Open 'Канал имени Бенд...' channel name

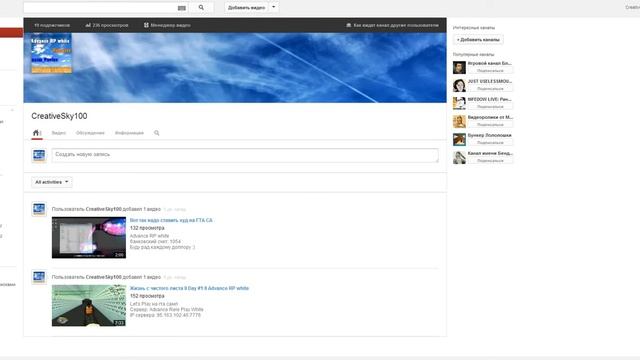click(x=490, y=153)
